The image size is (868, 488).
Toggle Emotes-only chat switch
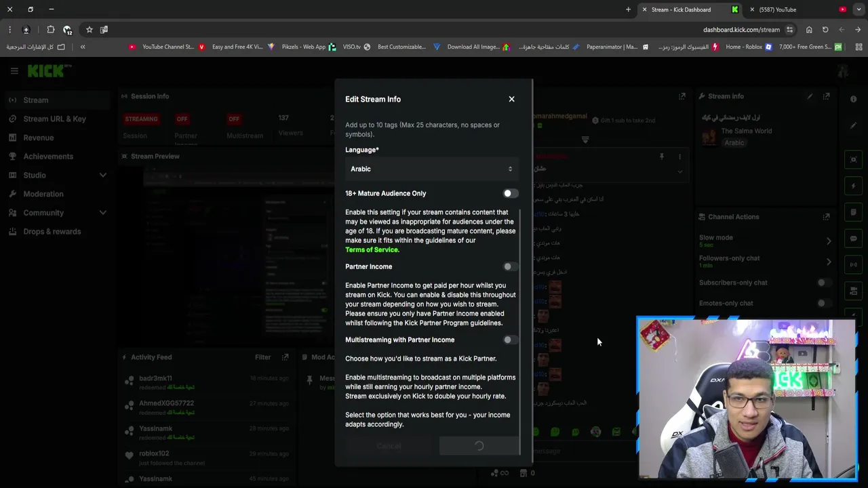tap(824, 303)
